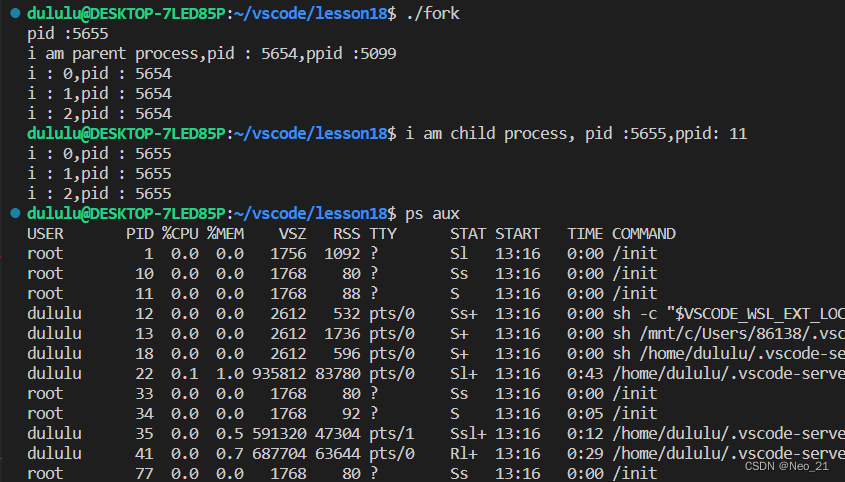Click RSS value "596" in PID 18 row
Image resolution: width=845 pixels, height=482 pixels.
347,353
